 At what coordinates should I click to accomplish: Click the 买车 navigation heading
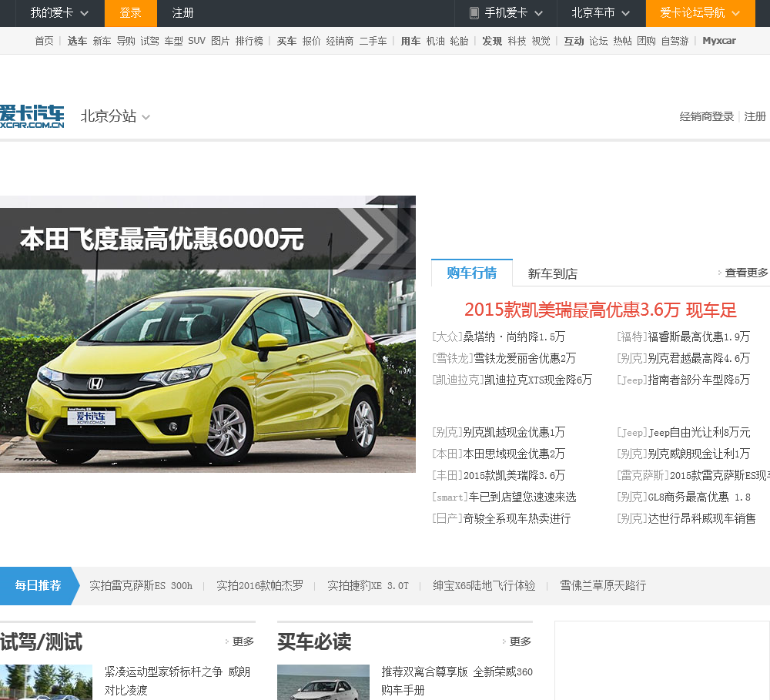click(286, 41)
